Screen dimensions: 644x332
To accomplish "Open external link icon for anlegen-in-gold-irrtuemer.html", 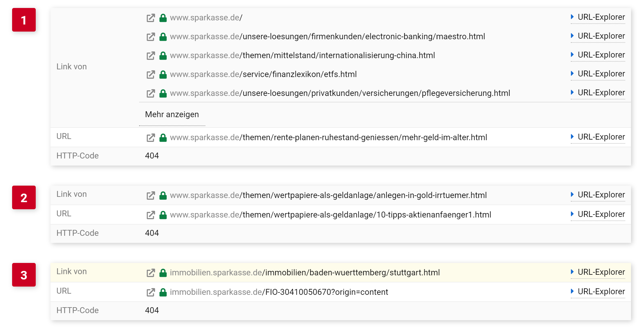I will (151, 196).
